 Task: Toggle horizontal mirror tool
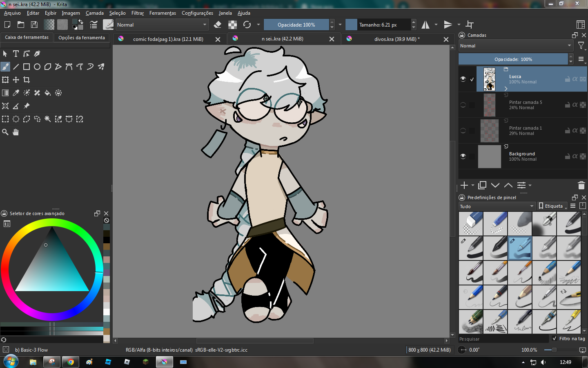coord(425,25)
